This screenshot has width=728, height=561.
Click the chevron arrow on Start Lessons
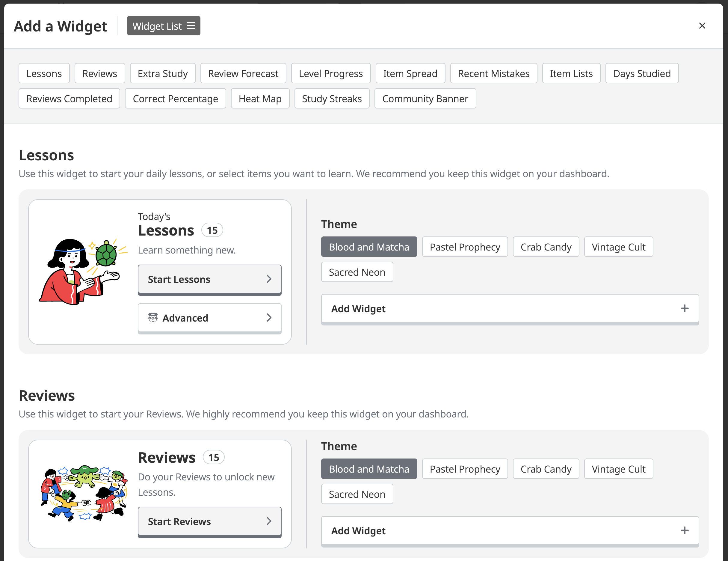(269, 279)
